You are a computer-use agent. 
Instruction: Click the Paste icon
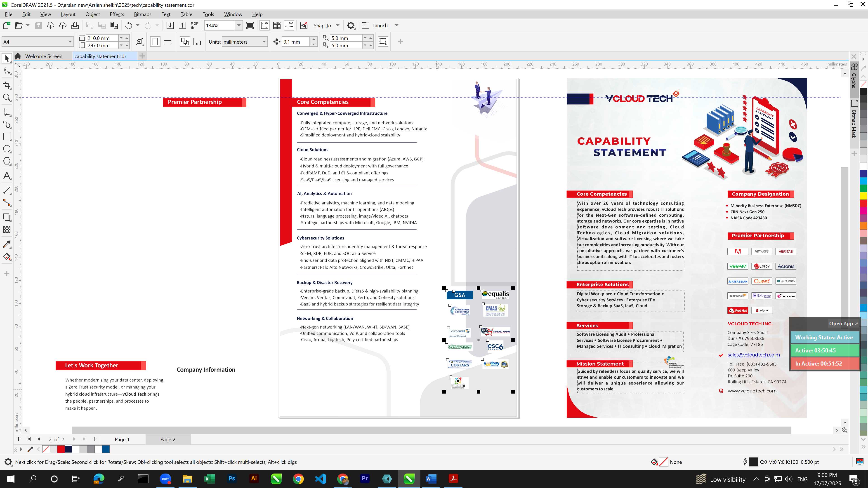(x=114, y=25)
